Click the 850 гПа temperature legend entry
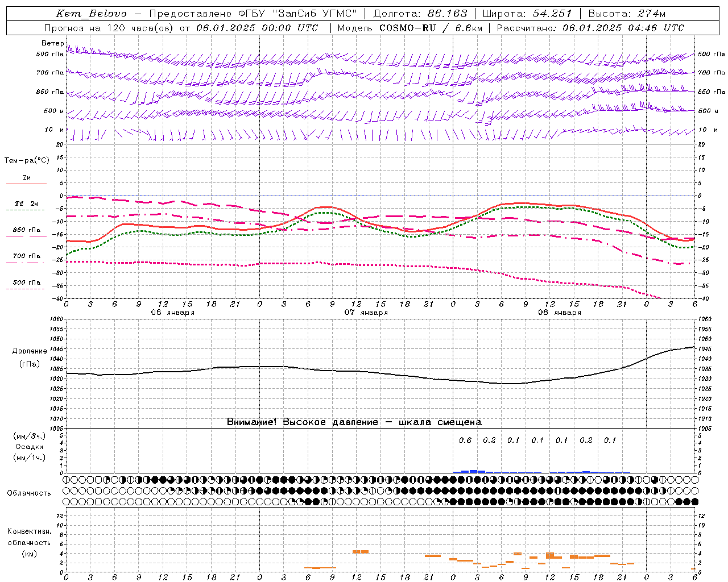Image resolution: width=728 pixels, height=582 pixels. 27,230
